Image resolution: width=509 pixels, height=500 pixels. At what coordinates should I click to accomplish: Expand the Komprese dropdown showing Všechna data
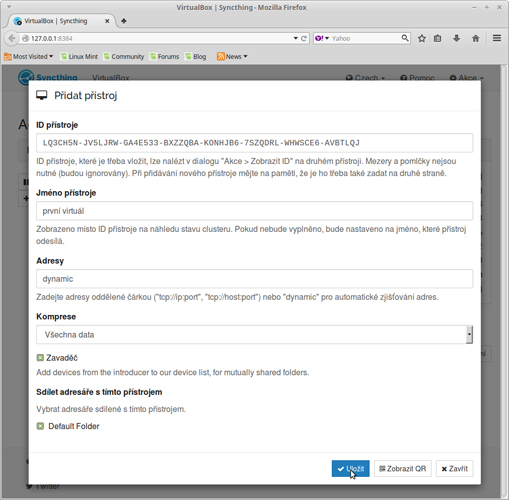tap(254, 335)
